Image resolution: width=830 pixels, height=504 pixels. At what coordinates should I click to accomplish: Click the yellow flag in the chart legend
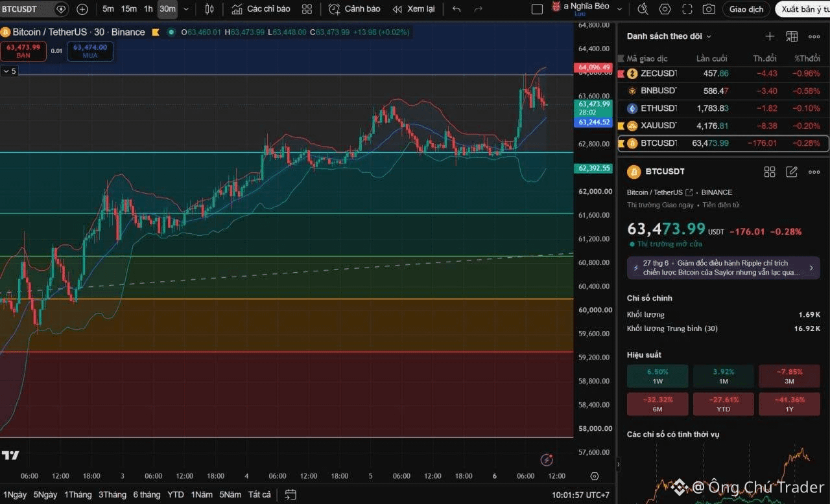point(156,32)
